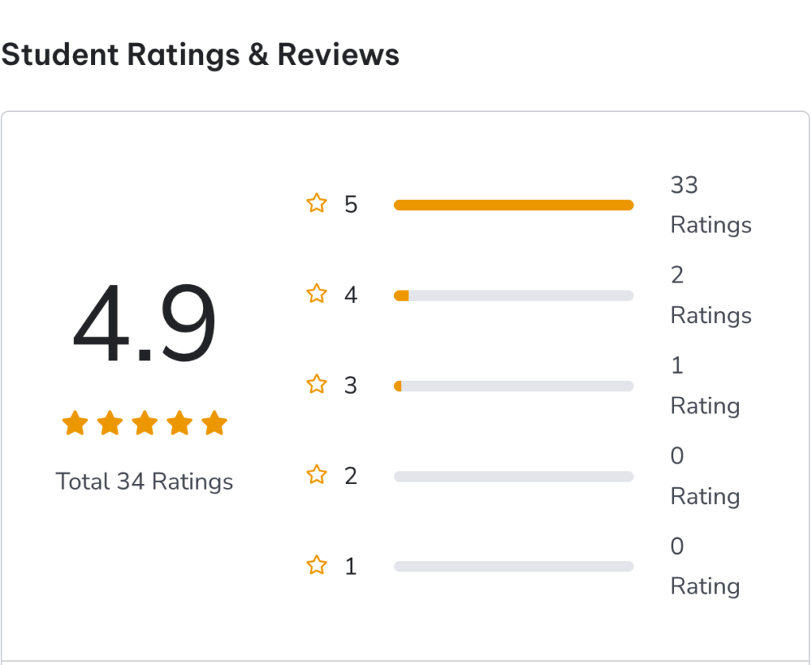Click the outline star icon beside 3
812x665 pixels.
pyautogui.click(x=316, y=384)
